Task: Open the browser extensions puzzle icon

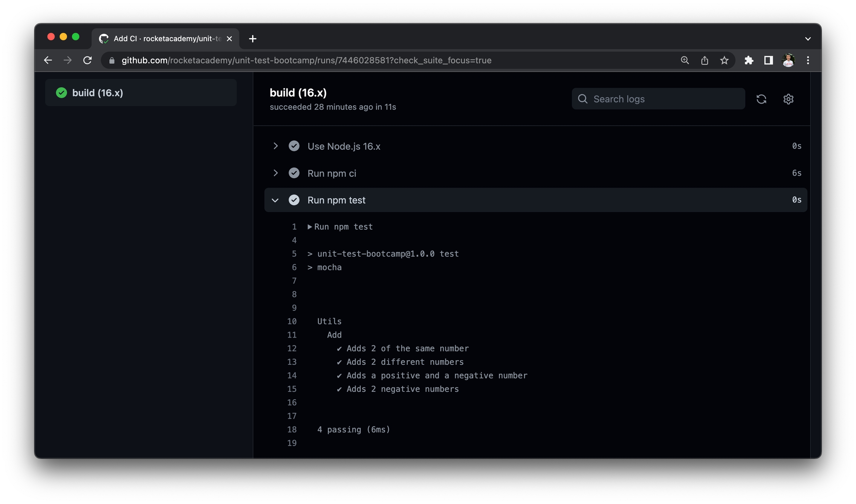Action: click(749, 60)
